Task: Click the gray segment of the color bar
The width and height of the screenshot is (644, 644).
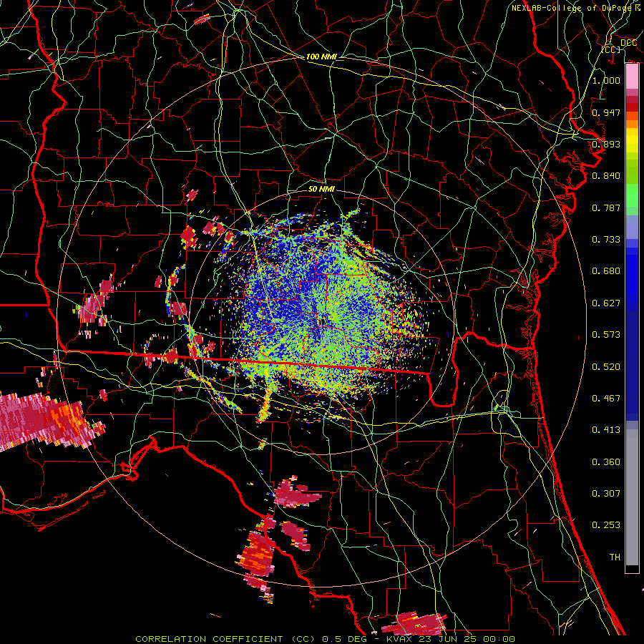Action: tap(632, 498)
